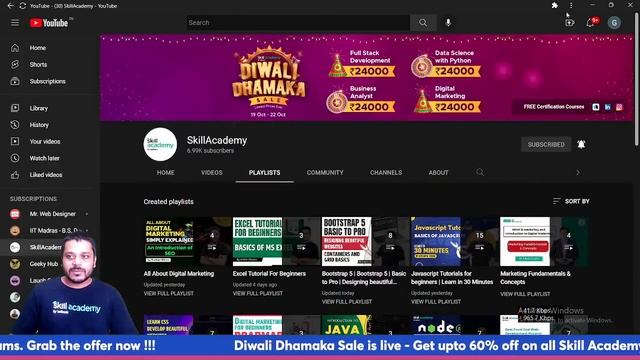Screen dimensions: 640x360
Task: Go back with browser back arrow
Action: click(11, 6)
